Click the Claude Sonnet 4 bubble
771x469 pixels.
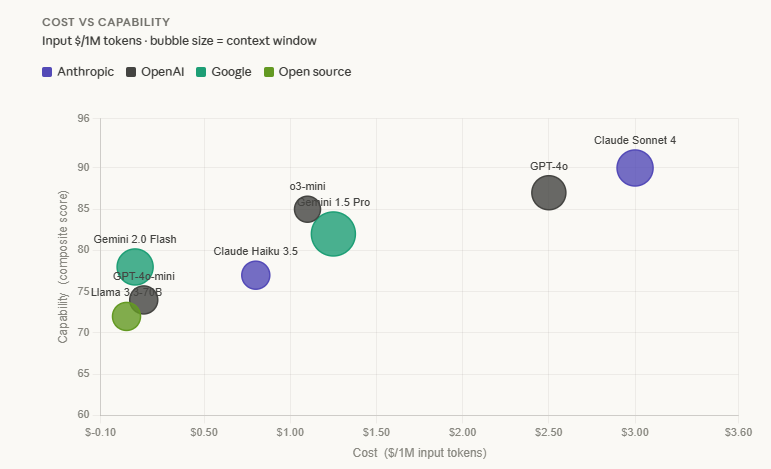pyautogui.click(x=635, y=168)
